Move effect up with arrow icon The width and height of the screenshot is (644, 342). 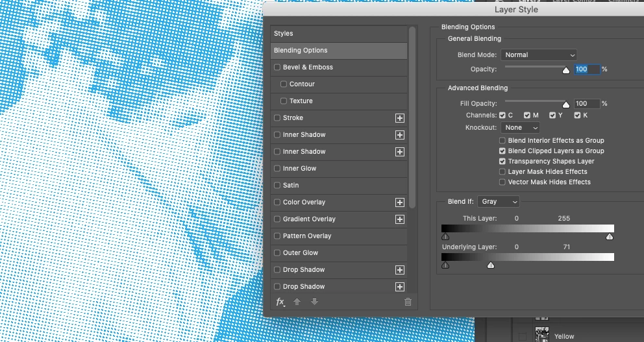coord(297,302)
